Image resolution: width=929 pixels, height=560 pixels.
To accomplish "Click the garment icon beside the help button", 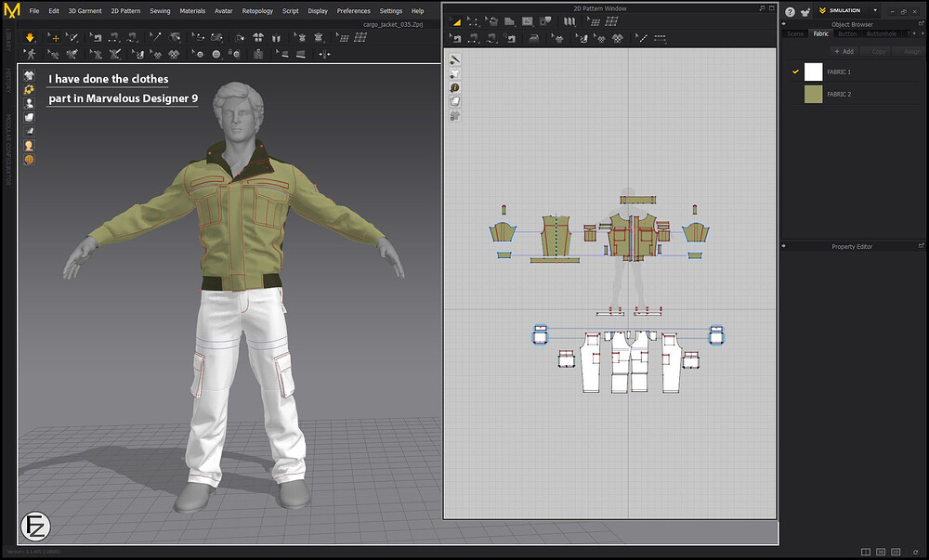I will pos(805,11).
